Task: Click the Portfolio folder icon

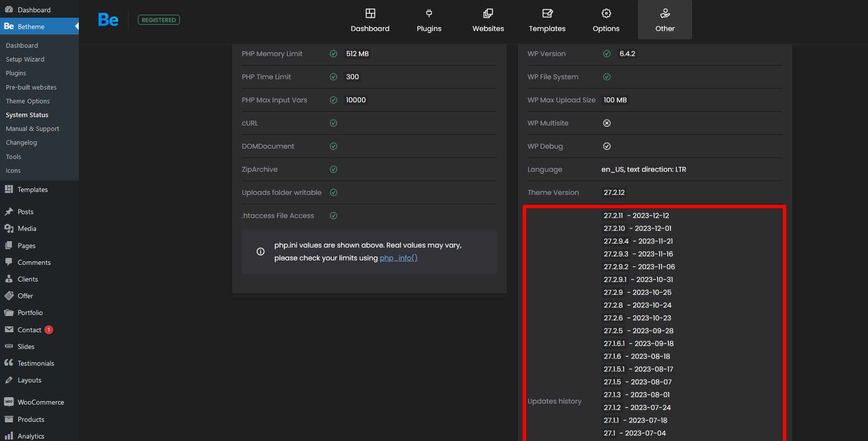Action: coord(9,313)
